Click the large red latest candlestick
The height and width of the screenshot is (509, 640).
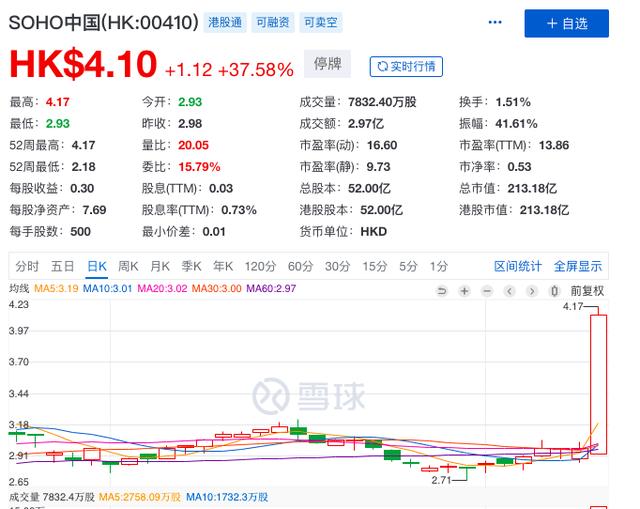[x=598, y=384]
